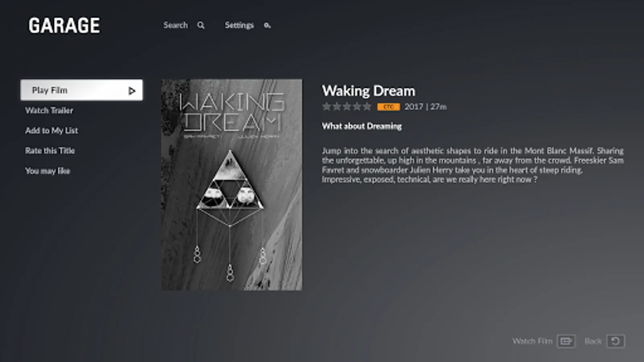This screenshot has width=644, height=362.
Task: Select the third rating star
Action: (347, 107)
